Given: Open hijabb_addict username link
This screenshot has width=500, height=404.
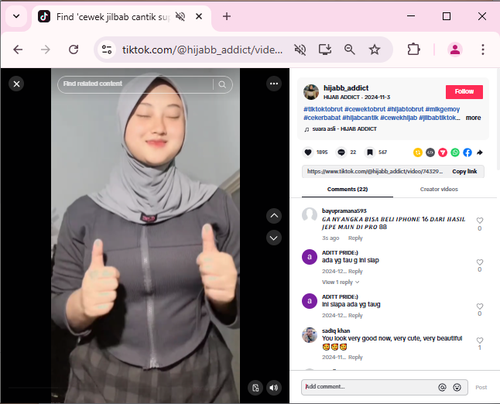Looking at the screenshot, I should point(346,88).
